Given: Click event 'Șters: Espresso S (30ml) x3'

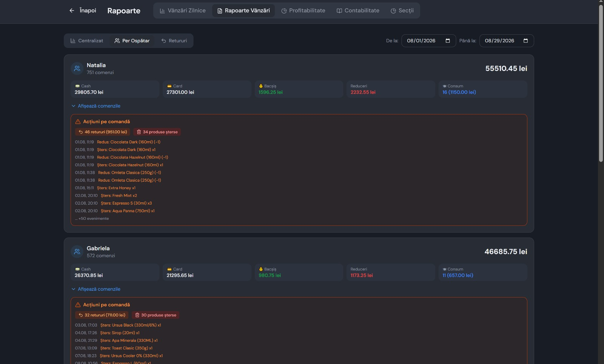Looking at the screenshot, I should [126, 203].
